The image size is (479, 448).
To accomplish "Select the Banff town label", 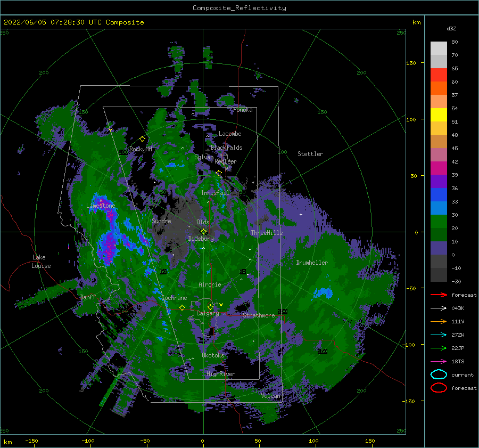I will pos(88,297).
